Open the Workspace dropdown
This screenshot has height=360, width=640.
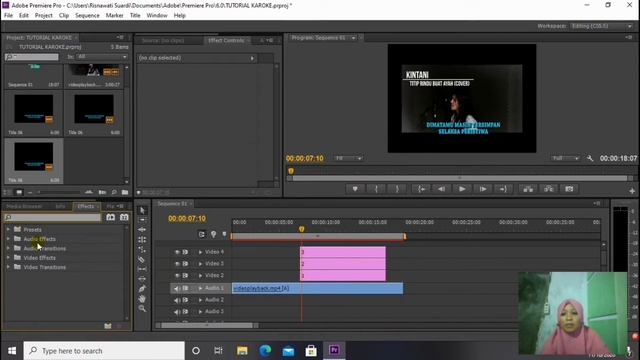(602, 26)
